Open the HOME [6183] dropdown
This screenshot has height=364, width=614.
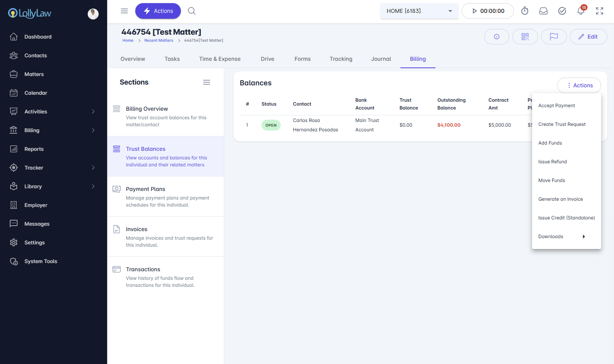(x=419, y=11)
